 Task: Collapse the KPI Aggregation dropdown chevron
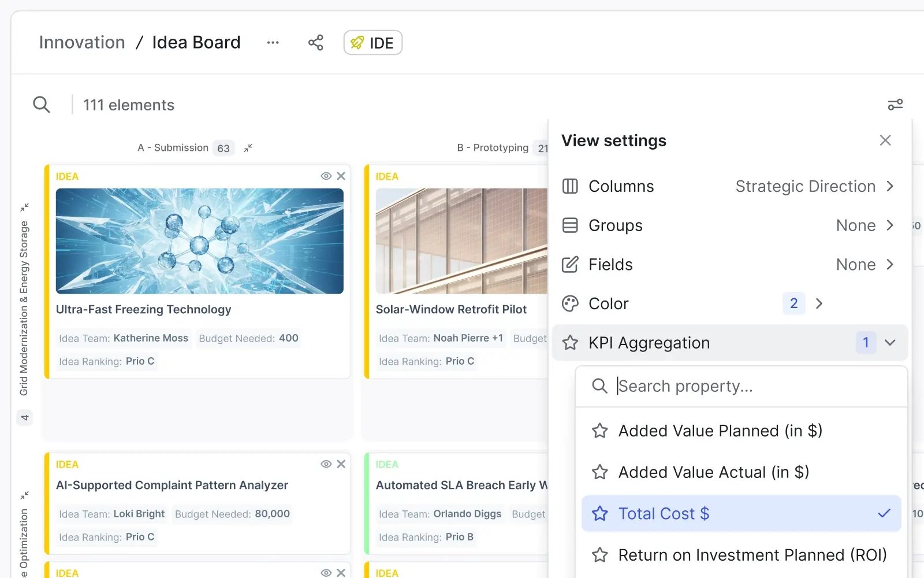(x=890, y=343)
